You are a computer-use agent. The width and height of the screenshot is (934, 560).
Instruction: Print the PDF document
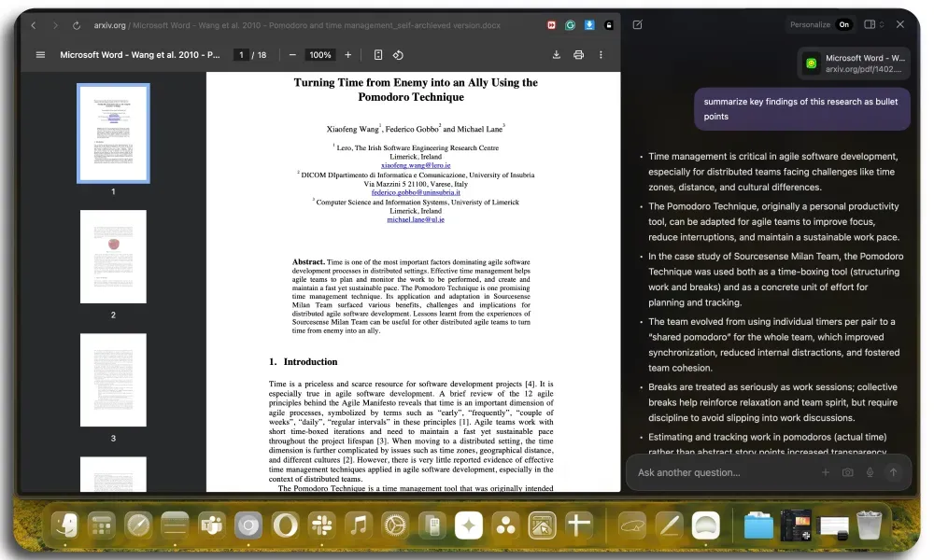tap(578, 55)
